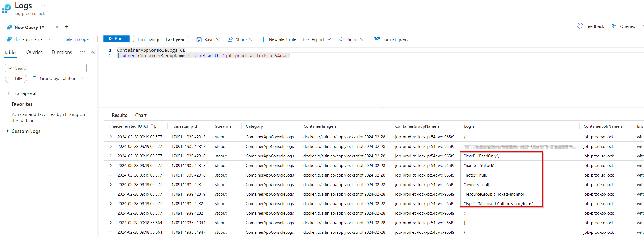Close the New Query 1 tab
The height and width of the screenshot is (237, 644).
point(57,27)
